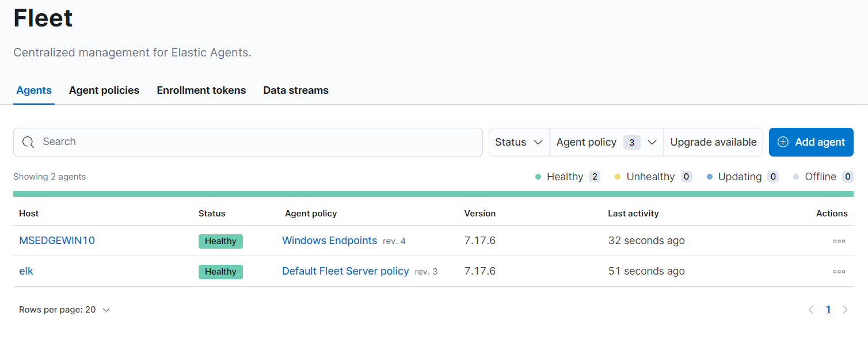Click the Last activity column header

click(x=633, y=214)
